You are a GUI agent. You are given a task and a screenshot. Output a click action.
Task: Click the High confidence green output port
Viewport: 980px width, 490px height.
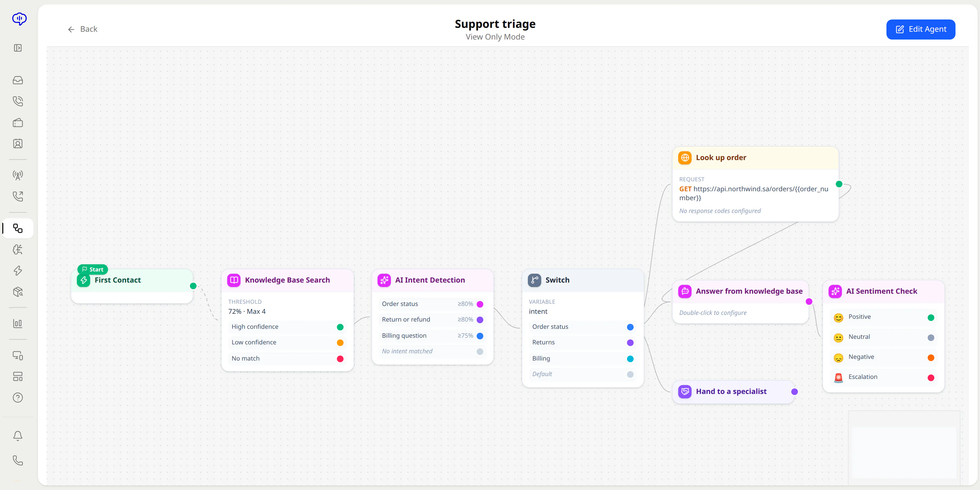(340, 327)
